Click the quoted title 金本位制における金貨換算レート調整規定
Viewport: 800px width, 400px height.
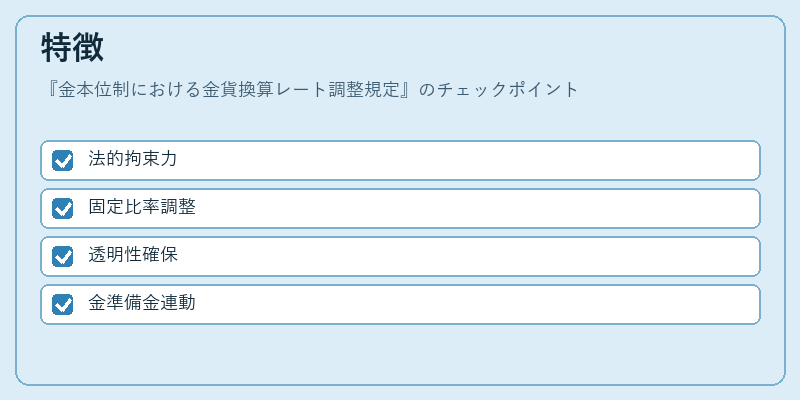[x=229, y=90]
